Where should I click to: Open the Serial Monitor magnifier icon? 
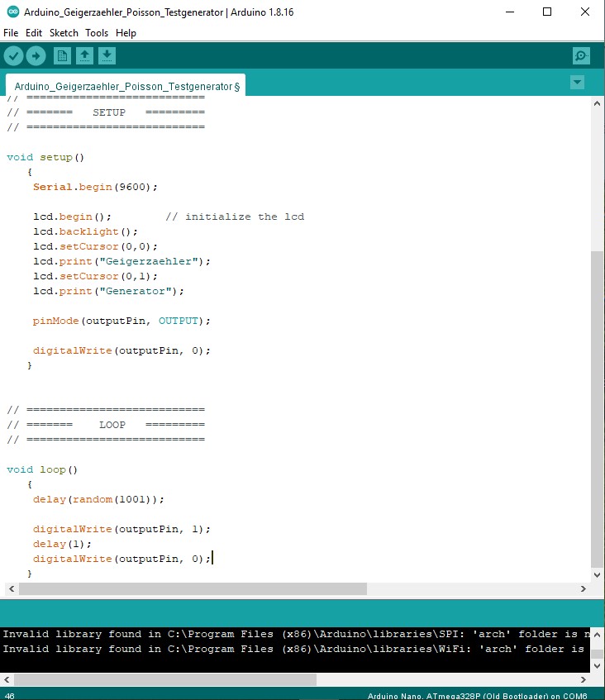point(581,56)
